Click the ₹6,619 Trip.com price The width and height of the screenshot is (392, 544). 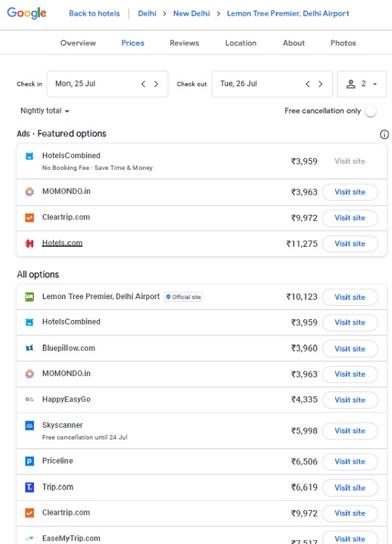304,487
